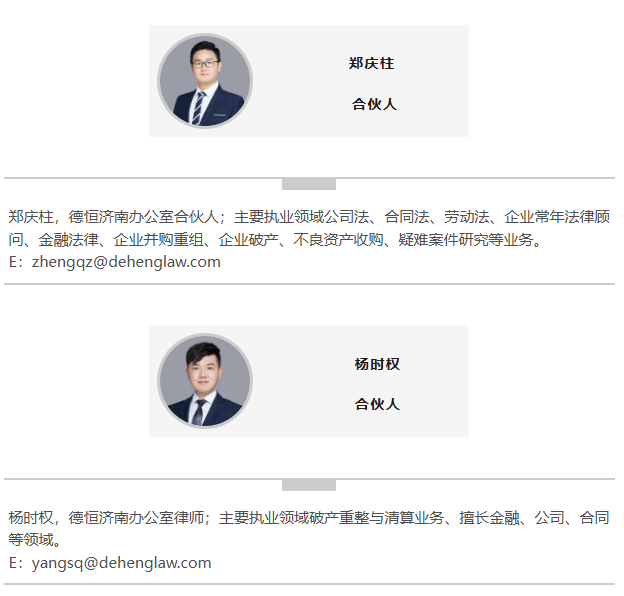Click the bio line reading 等领域。
This screenshot has height=596, width=624.
(x=35, y=540)
